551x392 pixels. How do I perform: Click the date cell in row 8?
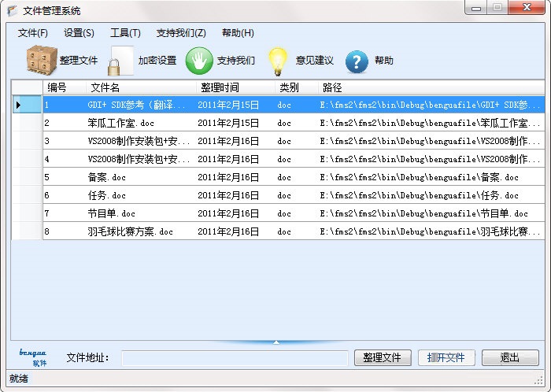point(235,231)
